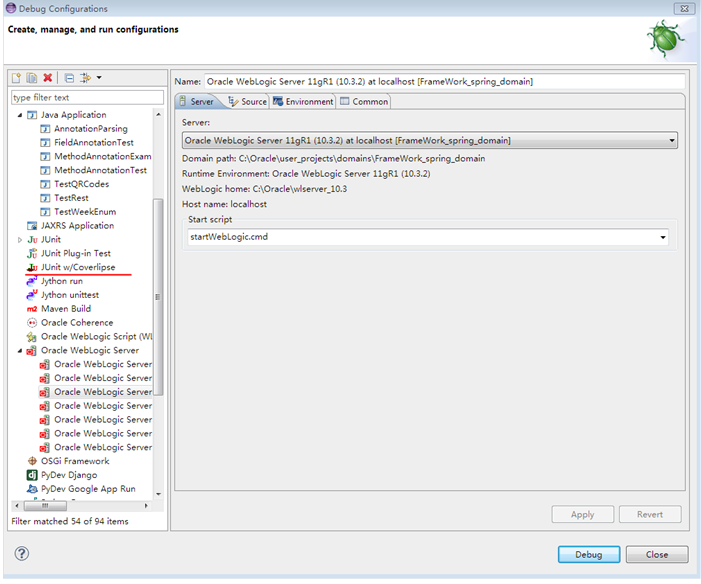701x584 pixels.
Task: Delete selected launch configuration red X
Action: click(x=47, y=78)
